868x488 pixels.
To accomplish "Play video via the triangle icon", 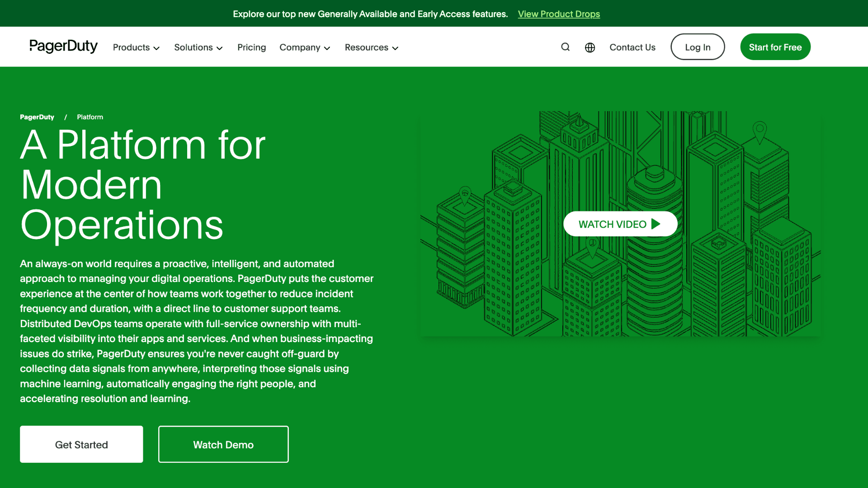I will click(656, 224).
